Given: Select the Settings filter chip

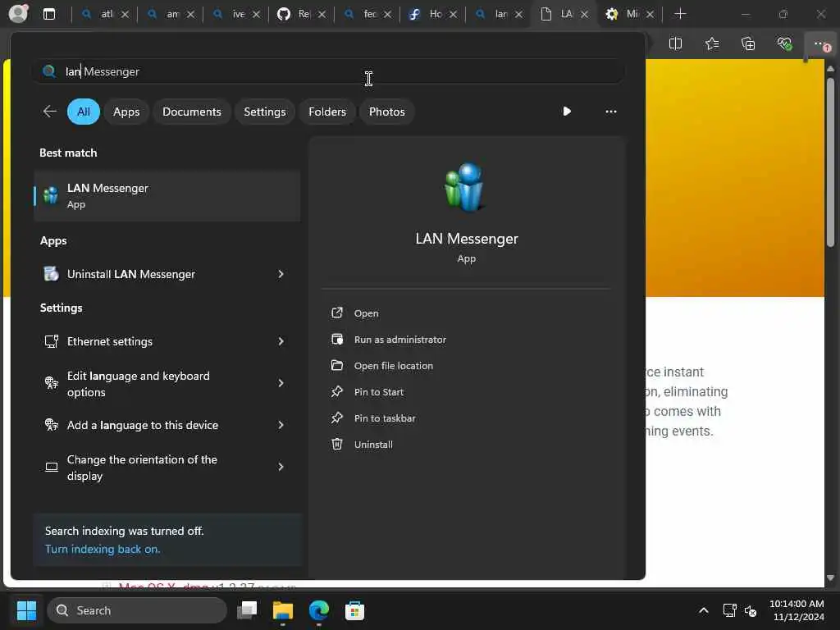Looking at the screenshot, I should tap(265, 112).
